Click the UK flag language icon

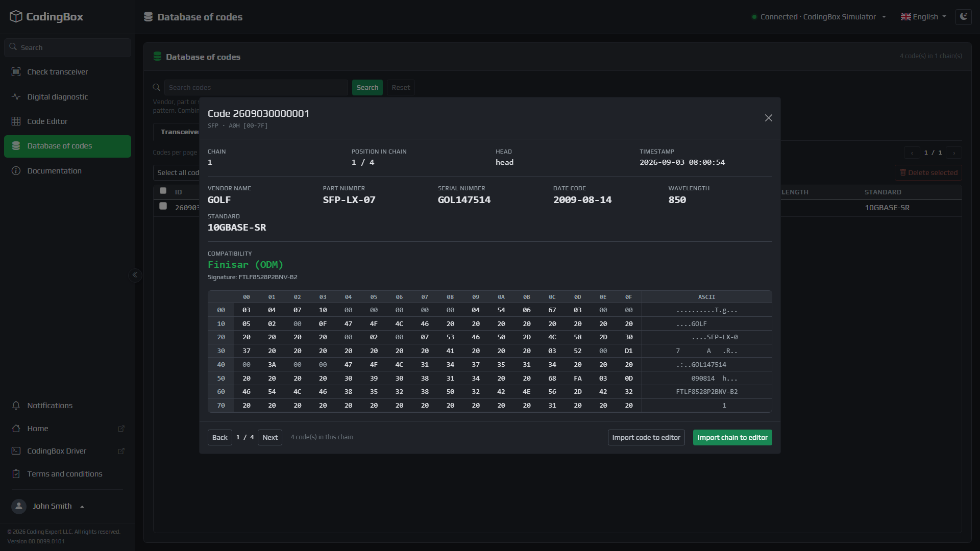click(905, 17)
